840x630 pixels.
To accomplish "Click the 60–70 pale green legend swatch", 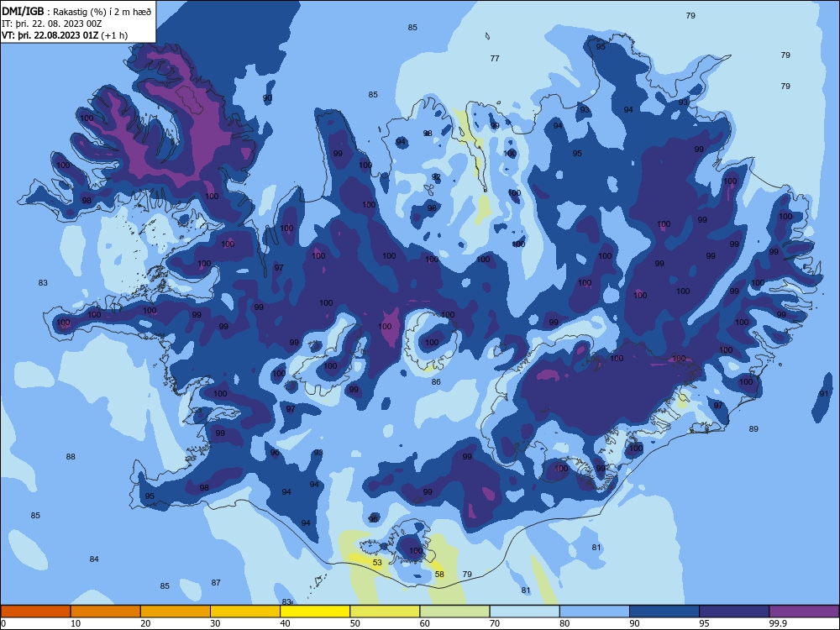I will coord(454,612).
